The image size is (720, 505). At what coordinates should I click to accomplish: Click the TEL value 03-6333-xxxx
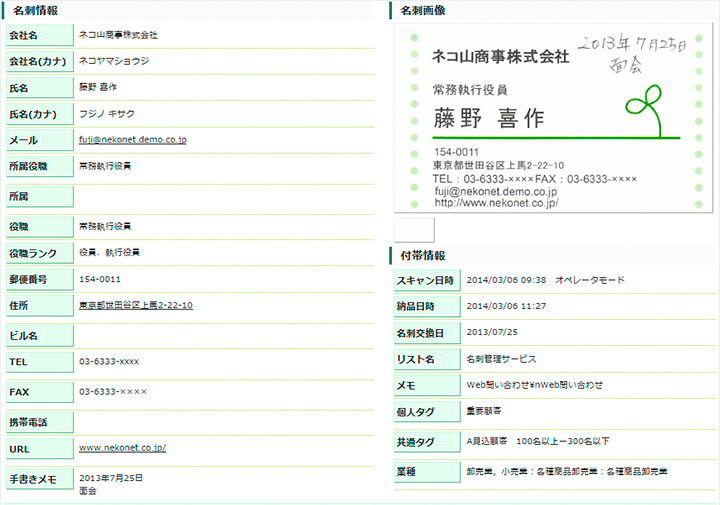(x=109, y=362)
